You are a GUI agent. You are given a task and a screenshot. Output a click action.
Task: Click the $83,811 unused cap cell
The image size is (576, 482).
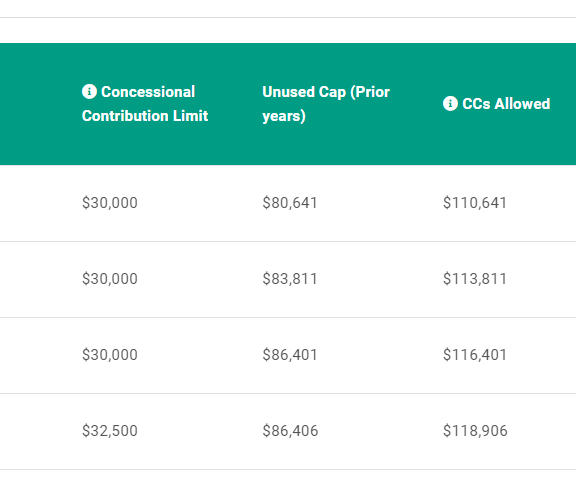point(289,279)
